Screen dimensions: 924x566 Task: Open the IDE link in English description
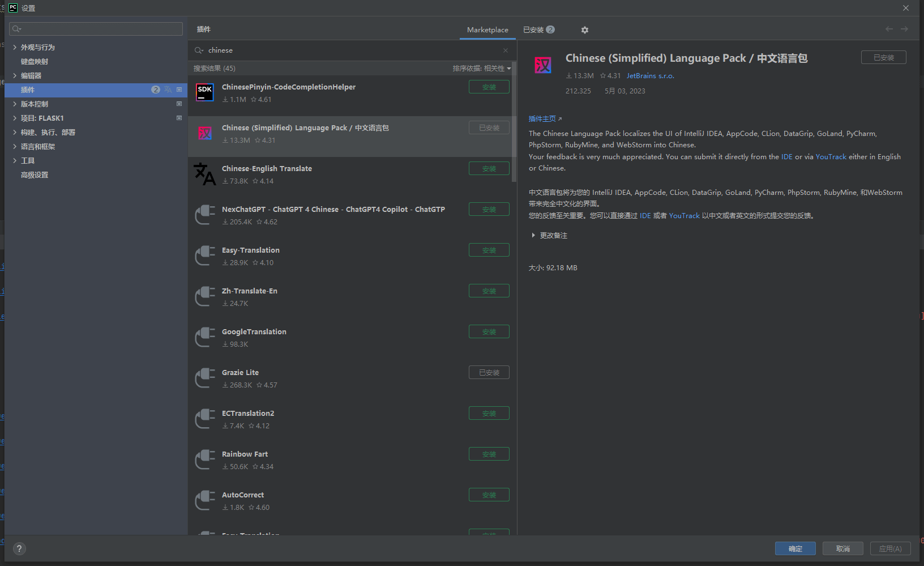pyautogui.click(x=786, y=157)
